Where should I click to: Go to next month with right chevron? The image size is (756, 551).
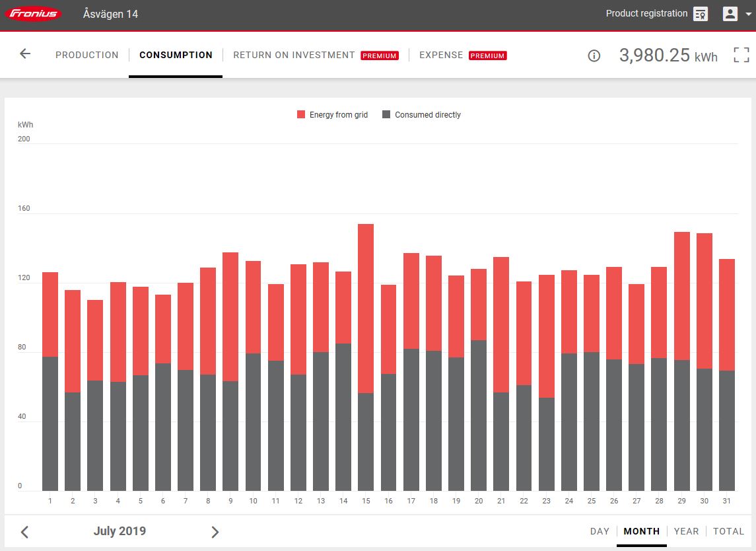(x=215, y=532)
